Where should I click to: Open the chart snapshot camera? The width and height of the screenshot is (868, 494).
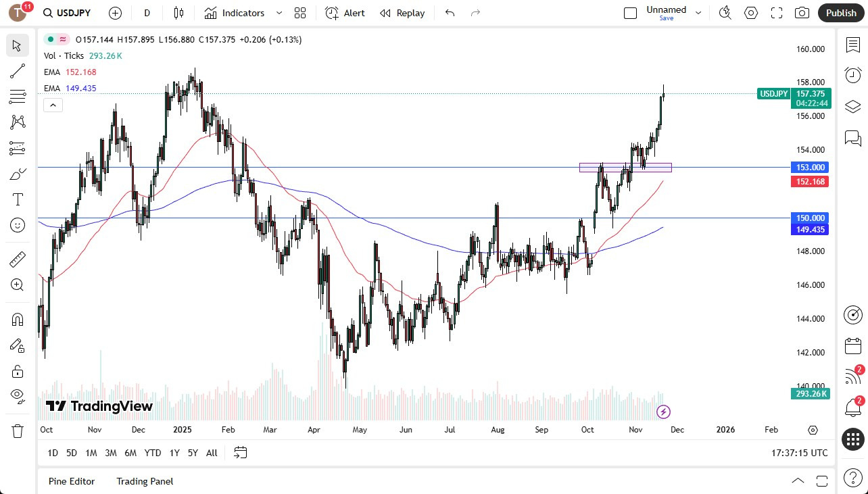[x=802, y=12]
